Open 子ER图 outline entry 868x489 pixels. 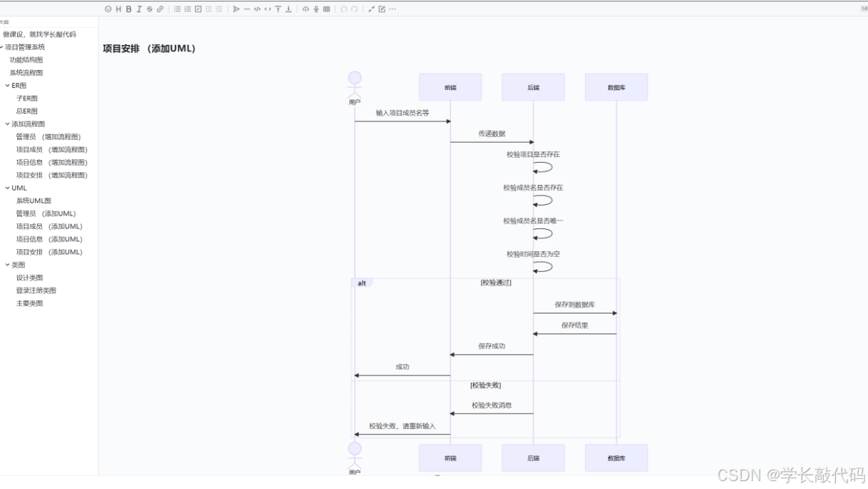[27, 99]
